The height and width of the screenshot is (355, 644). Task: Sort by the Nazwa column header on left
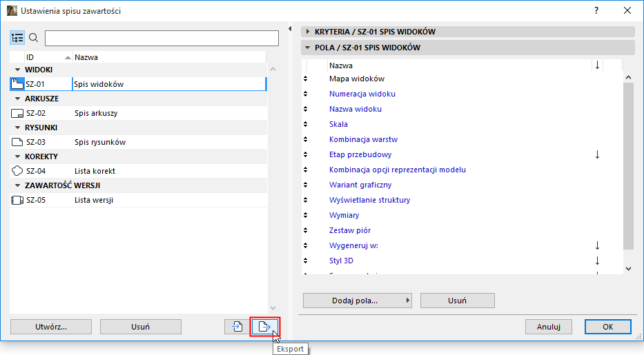click(169, 57)
